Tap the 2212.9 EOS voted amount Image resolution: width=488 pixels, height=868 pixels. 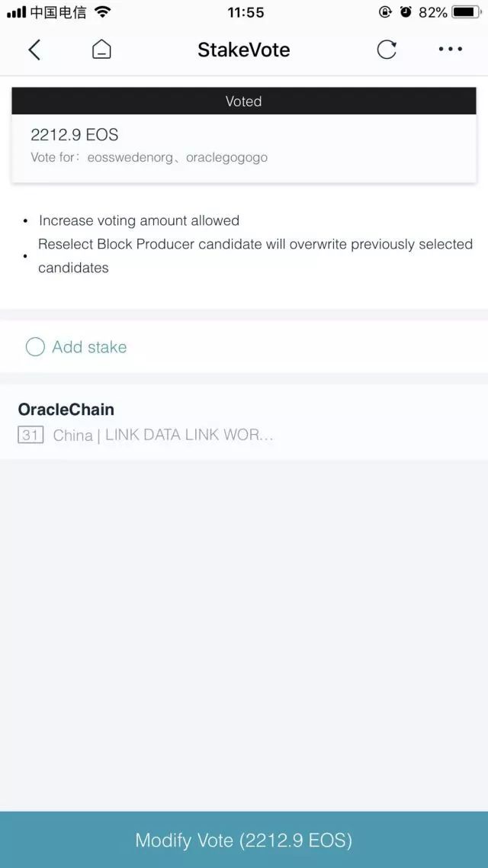click(75, 135)
